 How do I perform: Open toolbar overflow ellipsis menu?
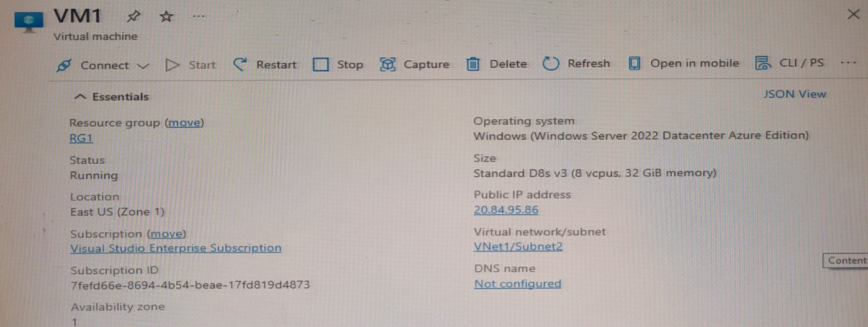[848, 63]
